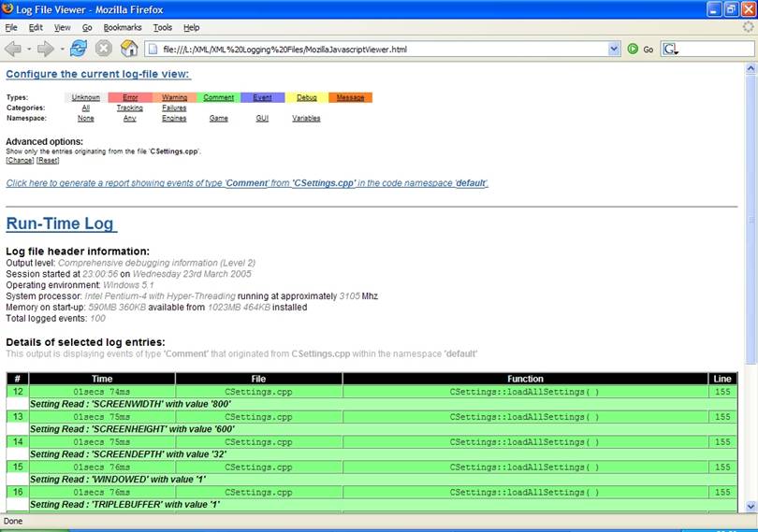Open the Forward button history dropdown arrow

click(62, 50)
